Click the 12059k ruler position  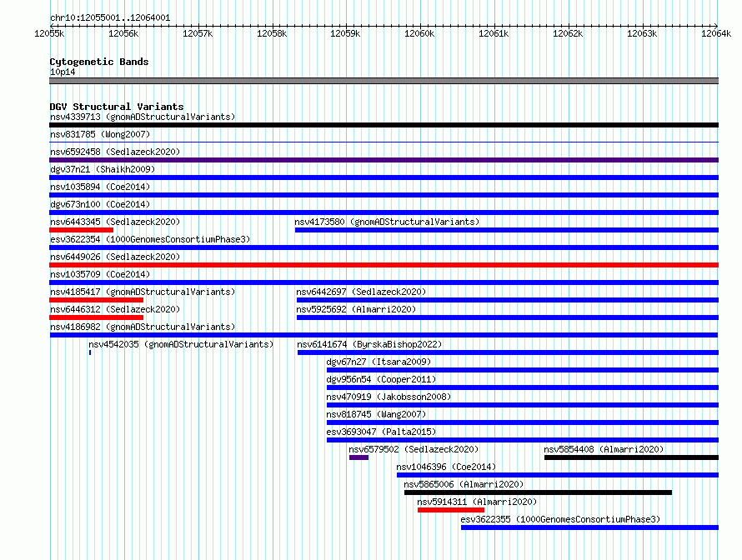click(x=345, y=33)
